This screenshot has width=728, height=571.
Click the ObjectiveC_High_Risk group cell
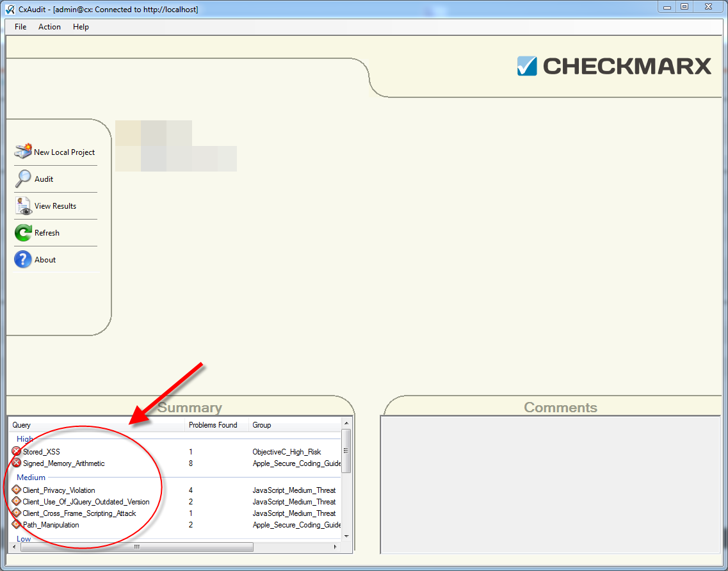286,452
